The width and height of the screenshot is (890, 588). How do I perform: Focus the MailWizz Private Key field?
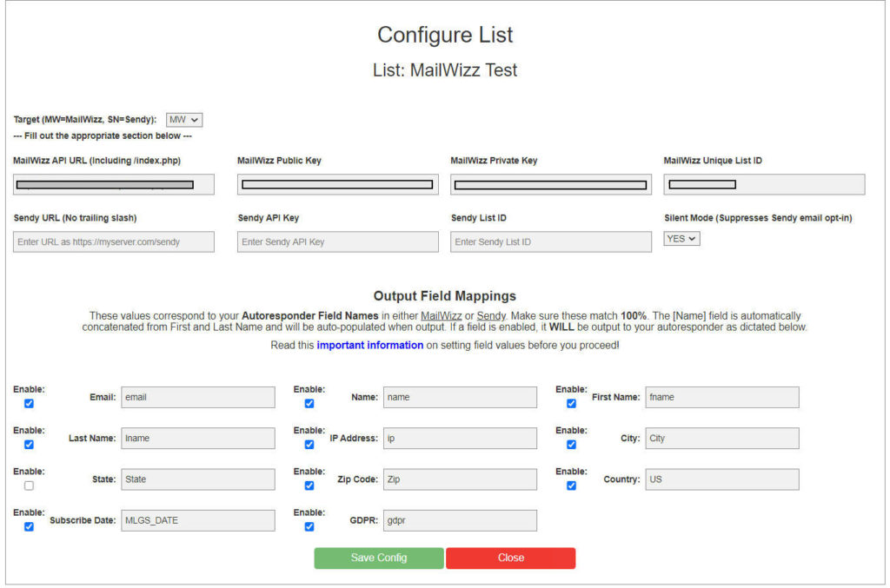(x=551, y=184)
